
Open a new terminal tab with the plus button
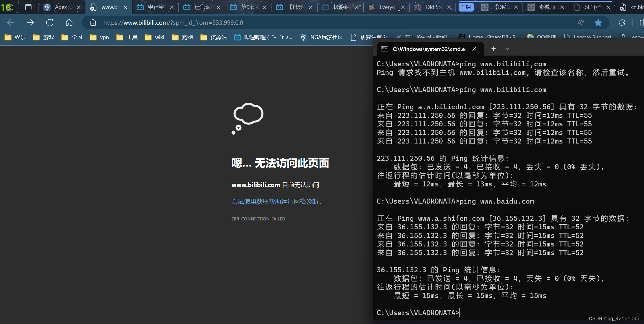click(x=493, y=49)
